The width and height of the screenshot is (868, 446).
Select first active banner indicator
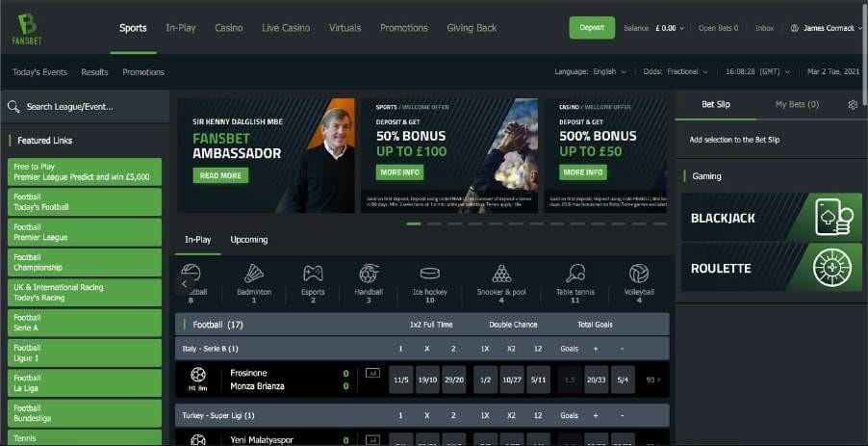pos(414,223)
